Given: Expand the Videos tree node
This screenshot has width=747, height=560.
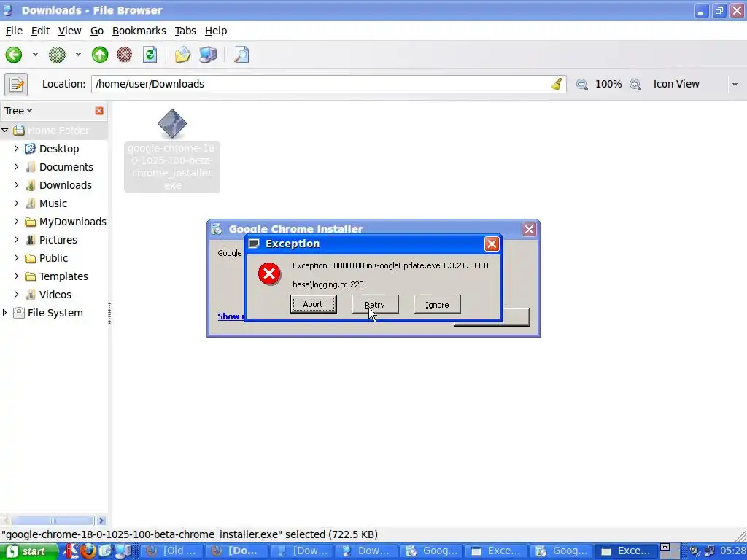Looking at the screenshot, I should (16, 295).
